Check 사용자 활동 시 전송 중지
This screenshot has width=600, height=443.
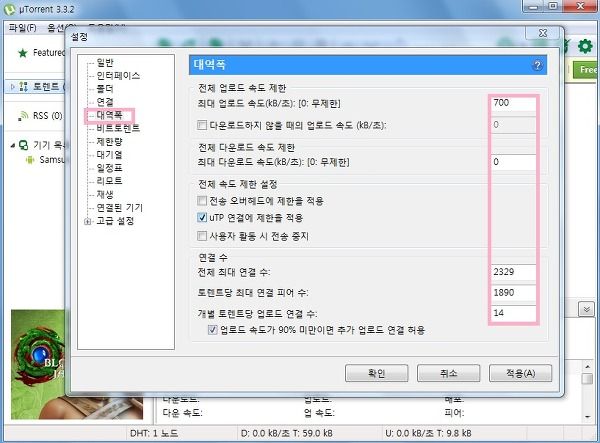tap(202, 236)
